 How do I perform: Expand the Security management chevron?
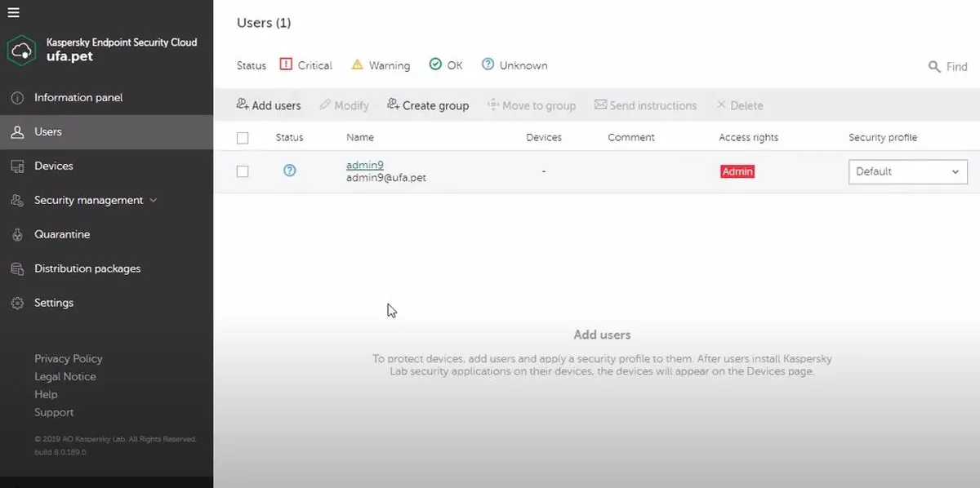(x=154, y=201)
